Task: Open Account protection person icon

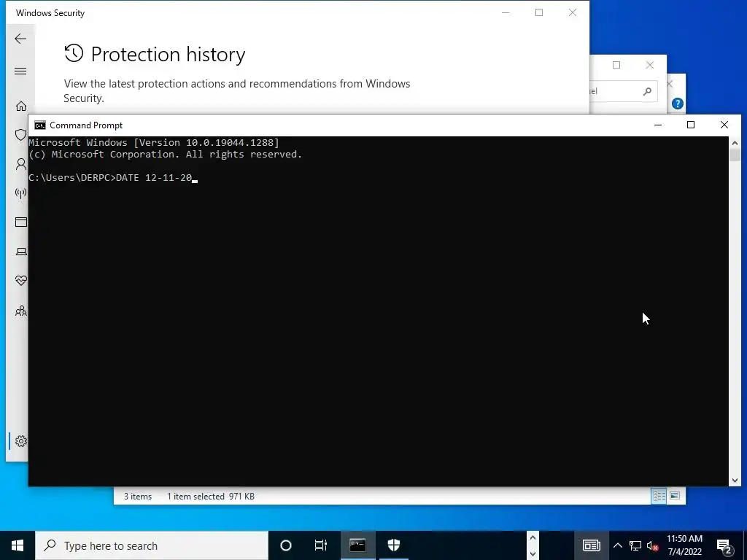Action: [x=21, y=164]
